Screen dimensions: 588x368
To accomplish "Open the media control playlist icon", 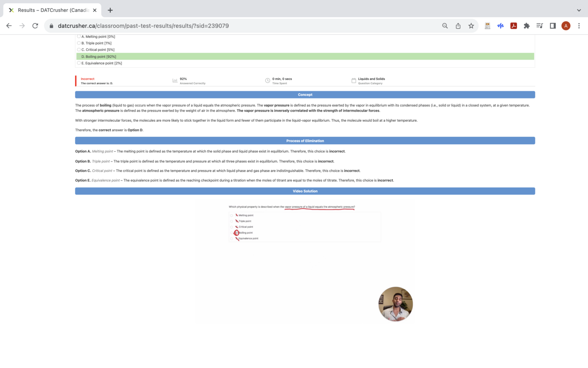I will [540, 26].
